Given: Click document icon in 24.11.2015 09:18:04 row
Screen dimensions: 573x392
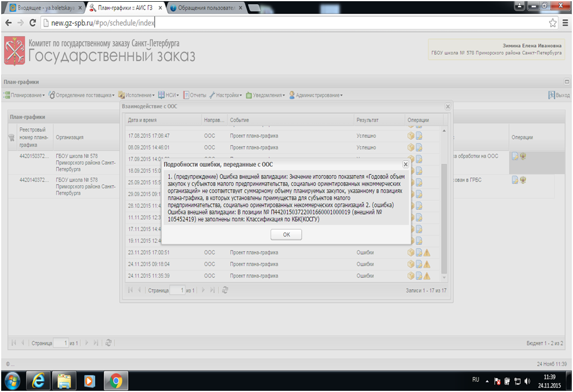Looking at the screenshot, I should pyautogui.click(x=419, y=264).
